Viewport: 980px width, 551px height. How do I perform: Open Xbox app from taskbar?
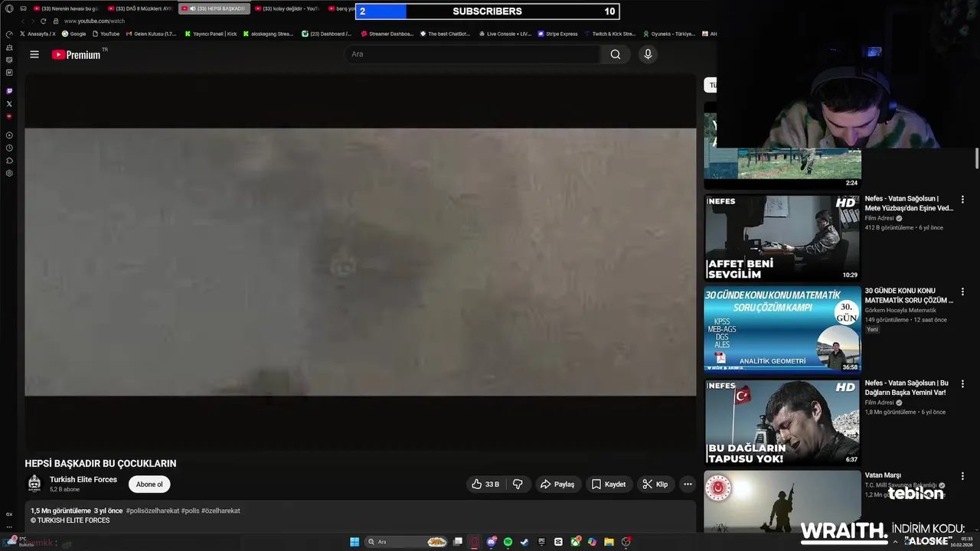(x=575, y=542)
